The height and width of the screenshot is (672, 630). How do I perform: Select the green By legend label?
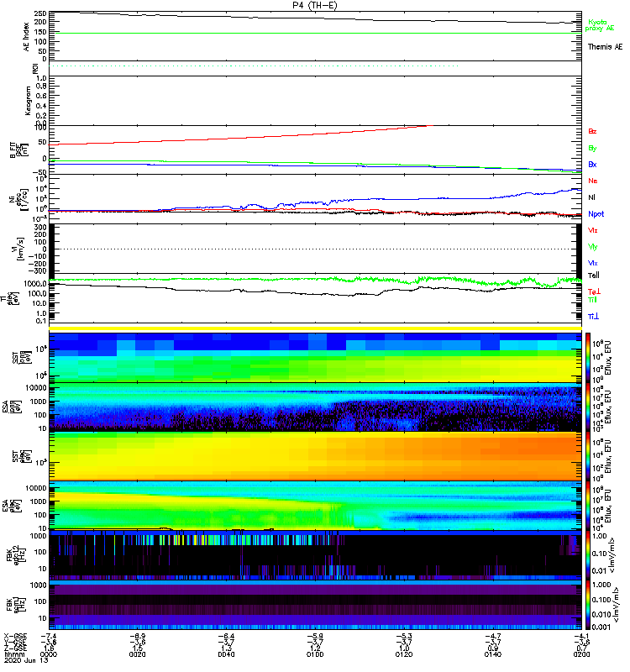pos(592,149)
